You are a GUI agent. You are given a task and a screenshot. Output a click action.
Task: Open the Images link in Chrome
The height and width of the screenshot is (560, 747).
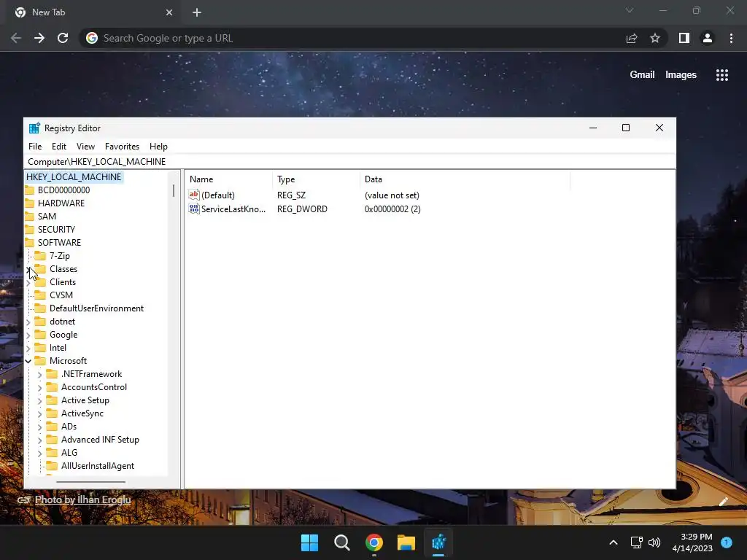click(681, 75)
